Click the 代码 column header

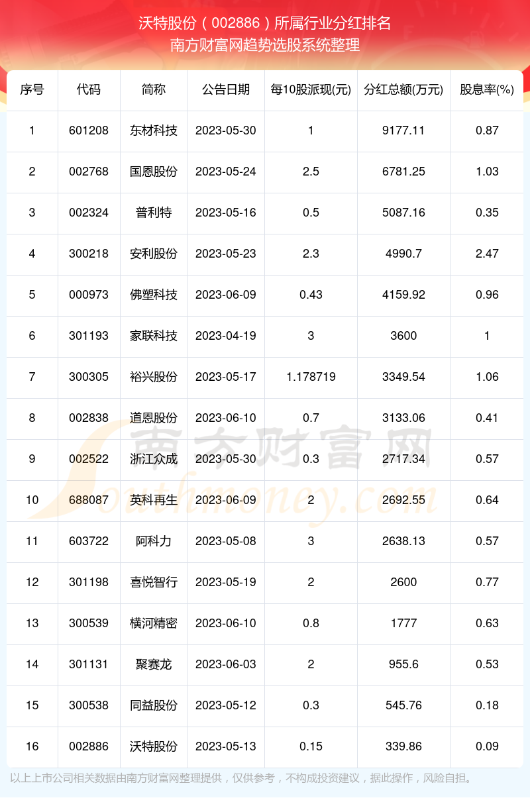click(89, 89)
